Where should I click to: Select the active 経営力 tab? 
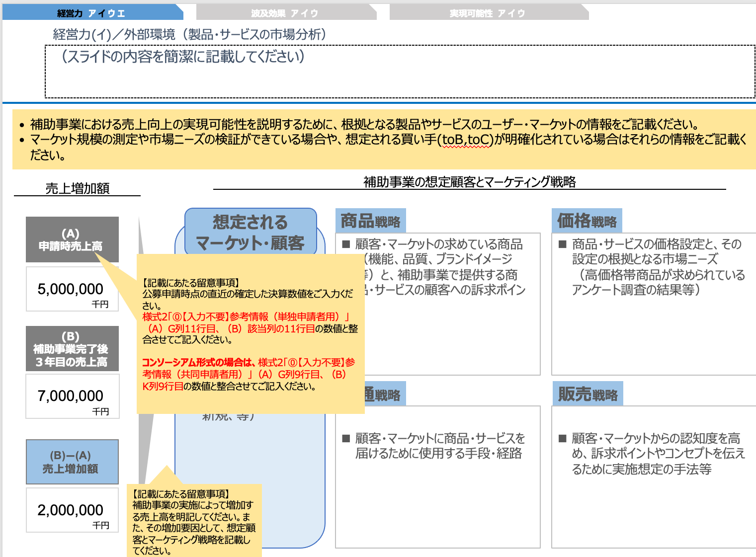[x=89, y=12]
